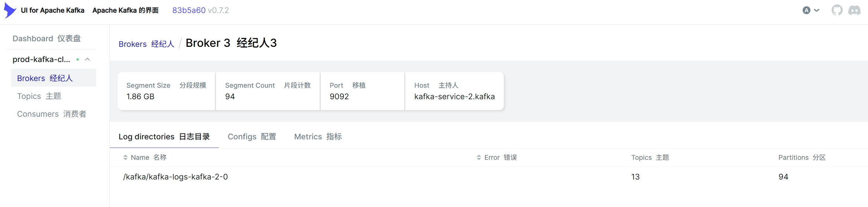Click the Topics column header
868x207 pixels.
tap(650, 158)
